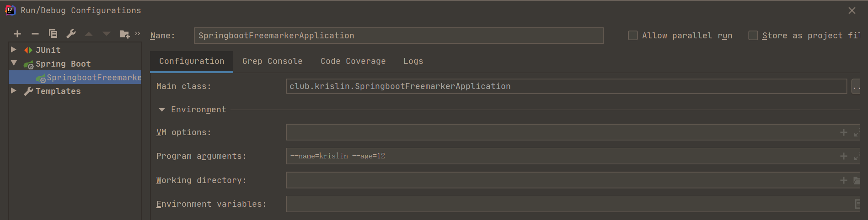The height and width of the screenshot is (220, 868).
Task: Collapse the Spring Boot tree node
Action: [14, 63]
